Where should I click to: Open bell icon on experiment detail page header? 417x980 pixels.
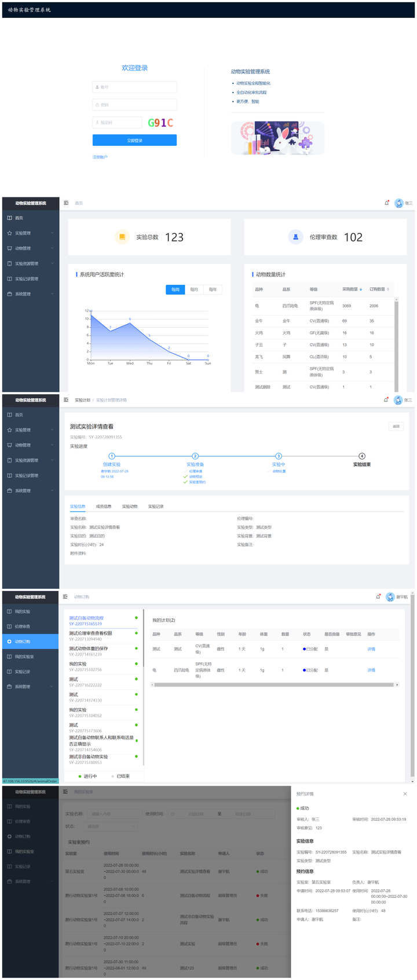[x=386, y=399]
